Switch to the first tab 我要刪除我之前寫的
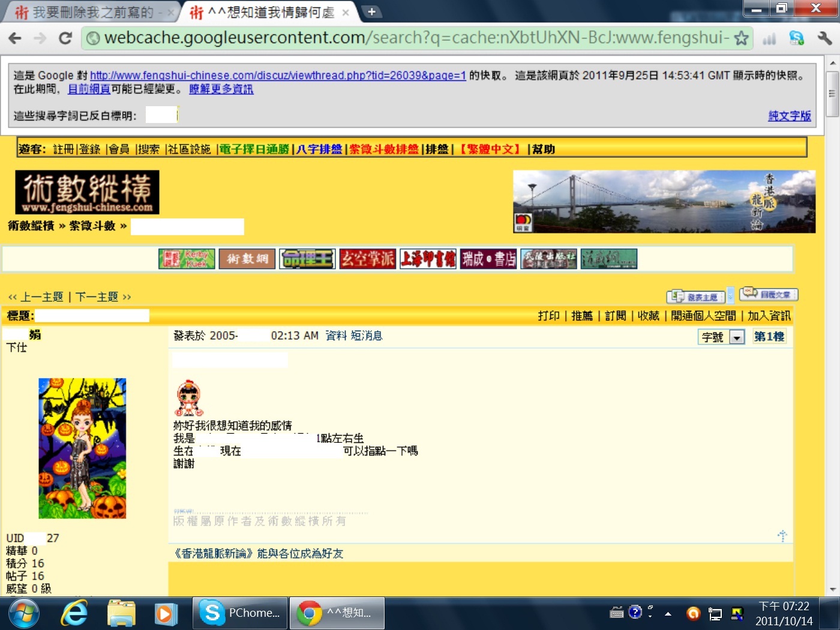 90,12
